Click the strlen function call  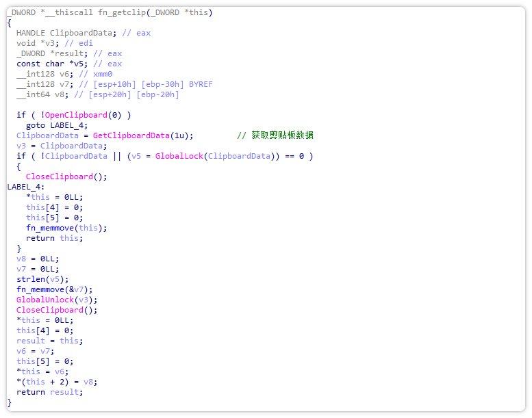point(31,279)
